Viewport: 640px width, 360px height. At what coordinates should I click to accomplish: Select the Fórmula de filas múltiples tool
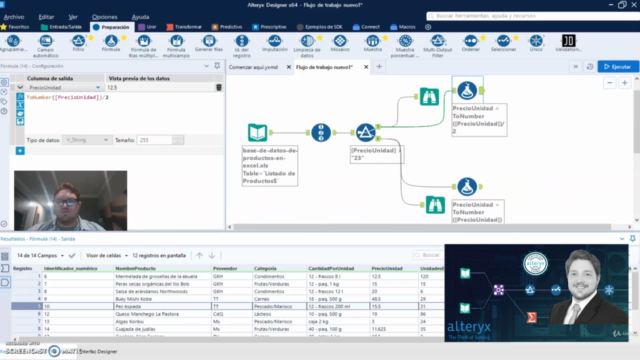(143, 46)
